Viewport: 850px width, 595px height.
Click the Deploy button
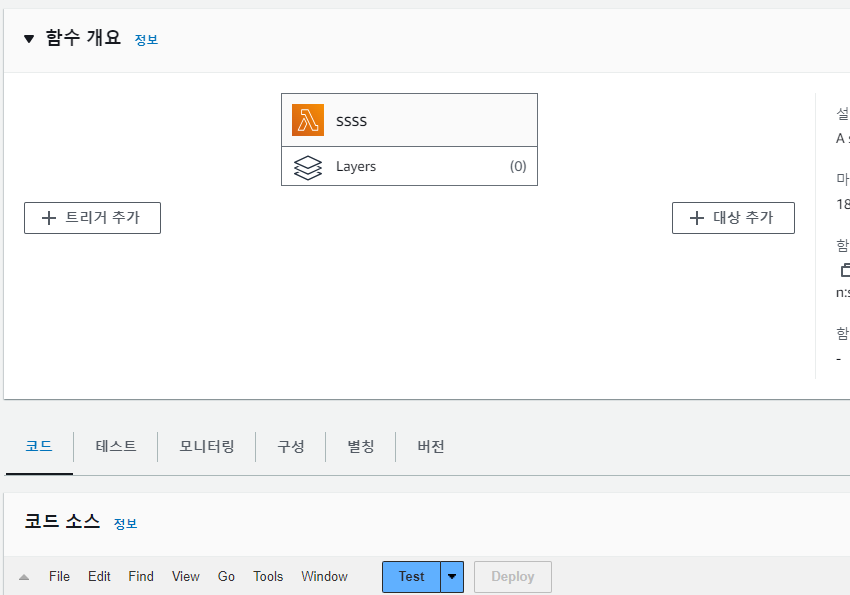coord(513,577)
